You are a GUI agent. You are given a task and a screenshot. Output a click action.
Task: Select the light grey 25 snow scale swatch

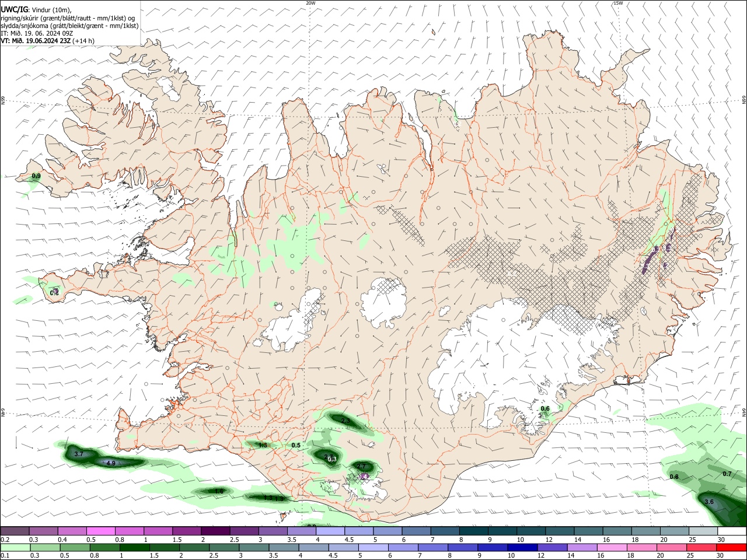coord(703,531)
